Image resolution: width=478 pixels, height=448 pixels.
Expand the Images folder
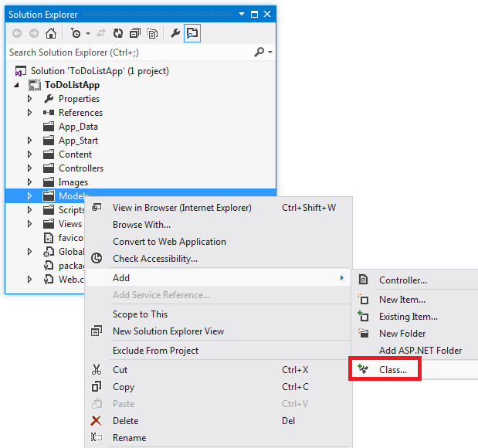29,182
